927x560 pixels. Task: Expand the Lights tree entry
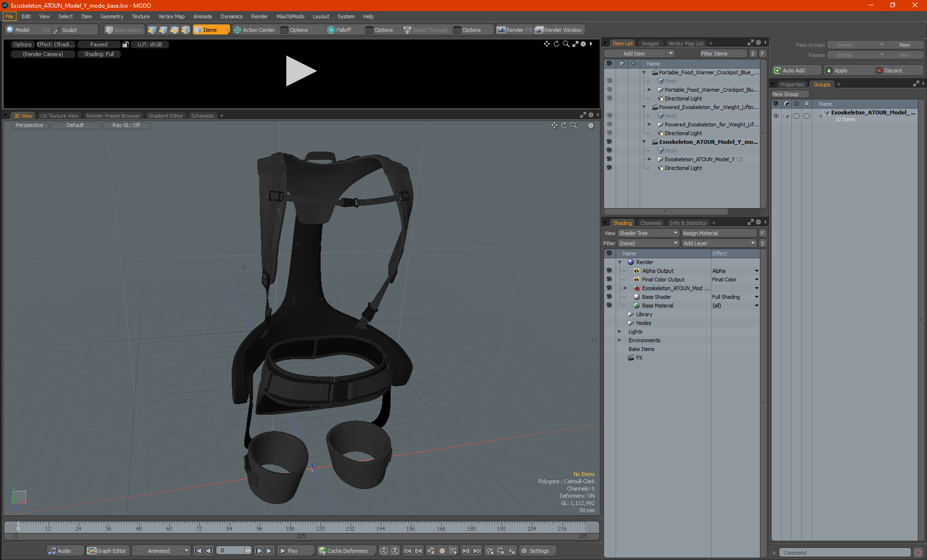(619, 332)
